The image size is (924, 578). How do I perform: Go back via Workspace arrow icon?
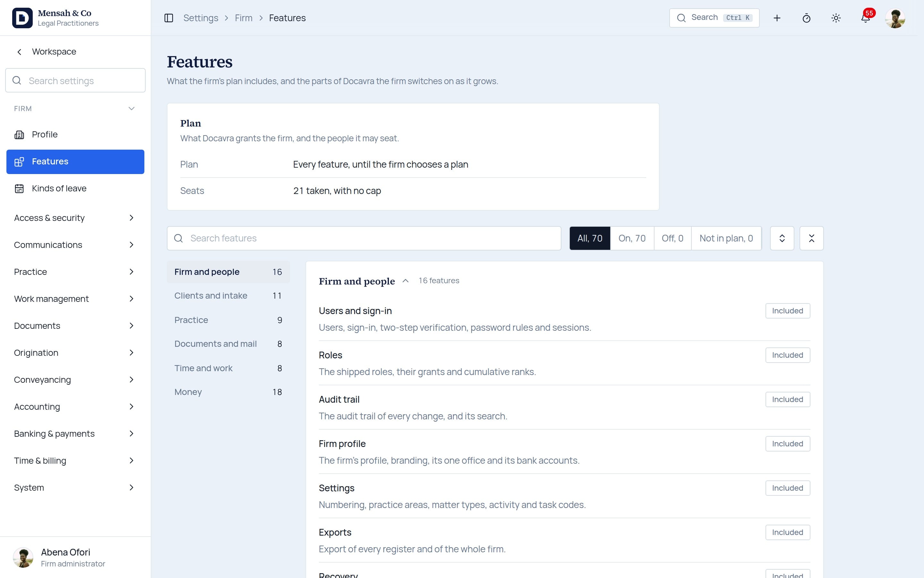20,52
